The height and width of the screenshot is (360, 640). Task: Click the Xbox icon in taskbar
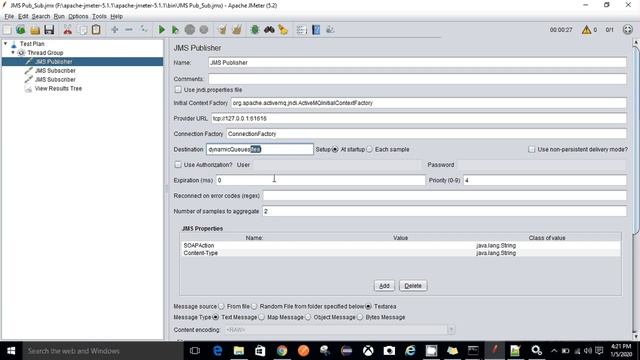click(x=368, y=351)
